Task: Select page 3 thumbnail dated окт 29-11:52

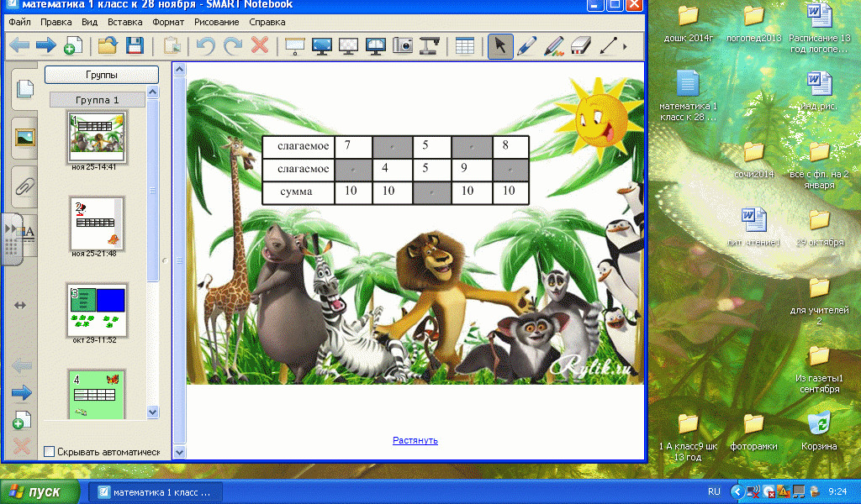Action: 98,310
